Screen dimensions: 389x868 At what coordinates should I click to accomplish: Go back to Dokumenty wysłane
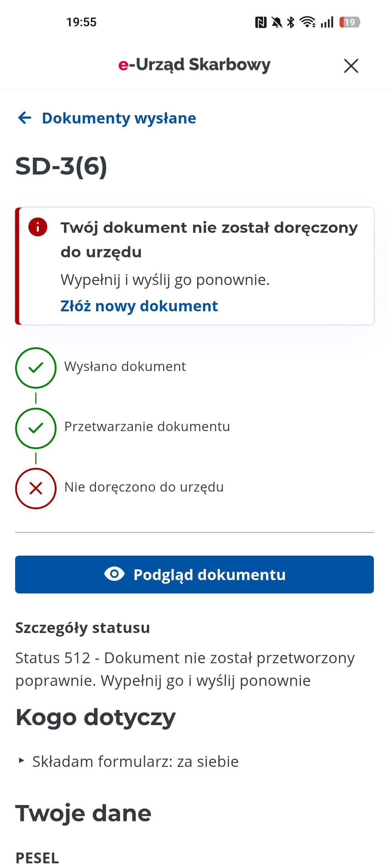tap(119, 118)
